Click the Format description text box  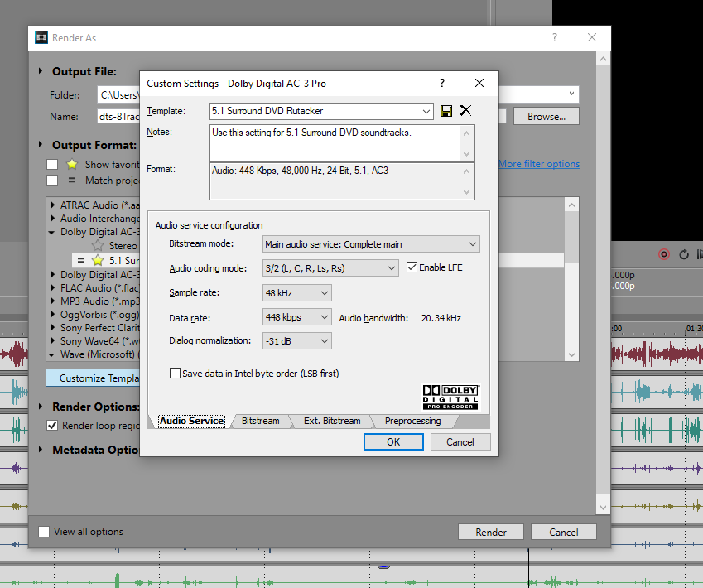point(335,181)
